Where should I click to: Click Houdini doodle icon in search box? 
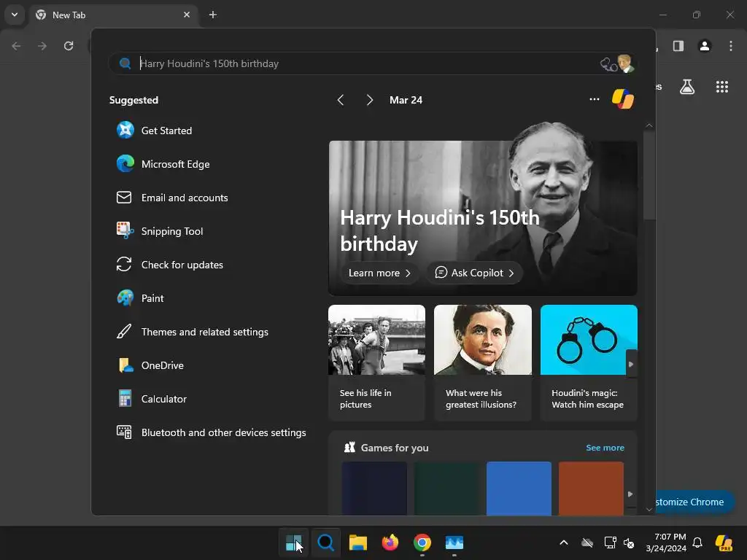[617, 63]
